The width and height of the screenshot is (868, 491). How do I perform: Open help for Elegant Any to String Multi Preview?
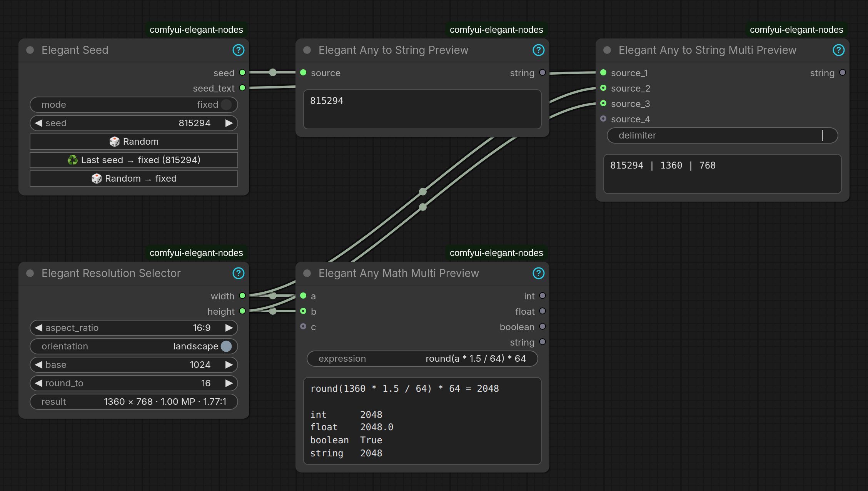click(839, 50)
